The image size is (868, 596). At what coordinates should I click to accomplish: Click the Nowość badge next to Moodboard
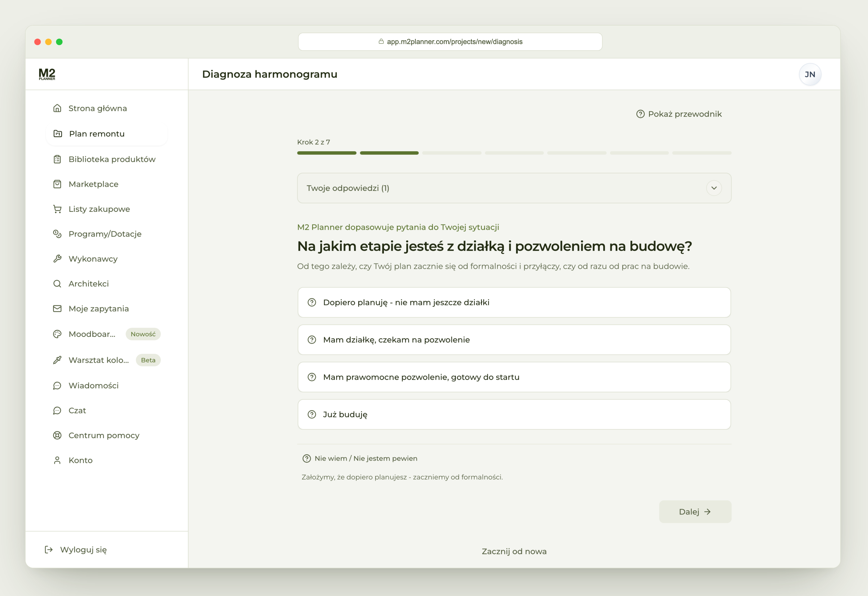click(x=143, y=334)
